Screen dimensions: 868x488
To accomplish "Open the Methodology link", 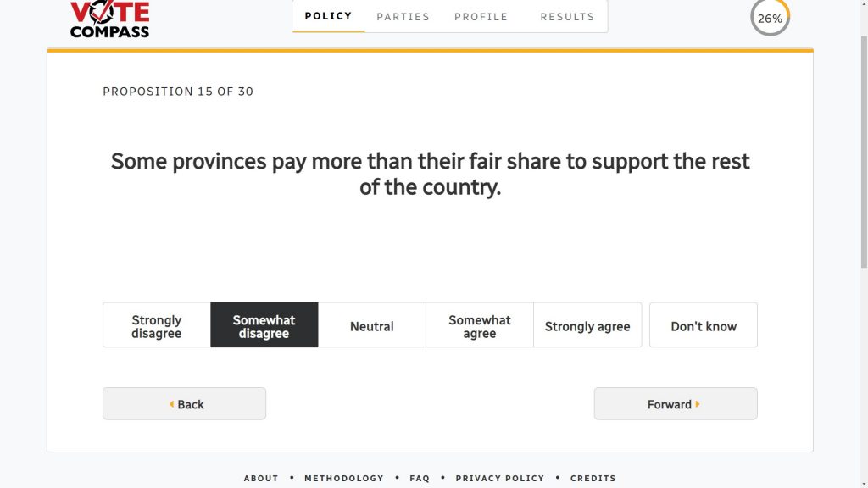I will point(344,478).
